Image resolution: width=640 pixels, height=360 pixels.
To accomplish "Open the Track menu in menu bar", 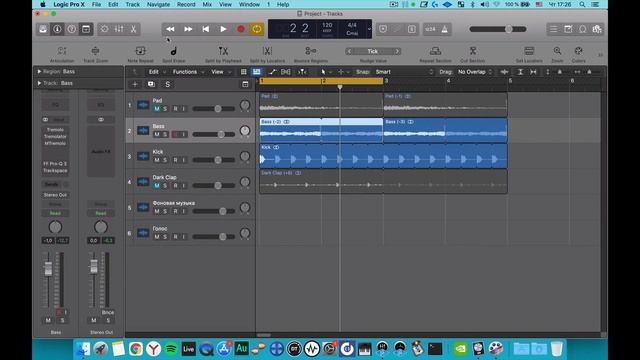I will tap(132, 4).
